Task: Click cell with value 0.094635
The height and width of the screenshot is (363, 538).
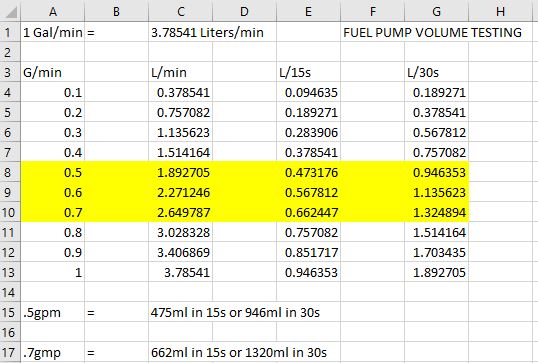Action: click(x=308, y=92)
